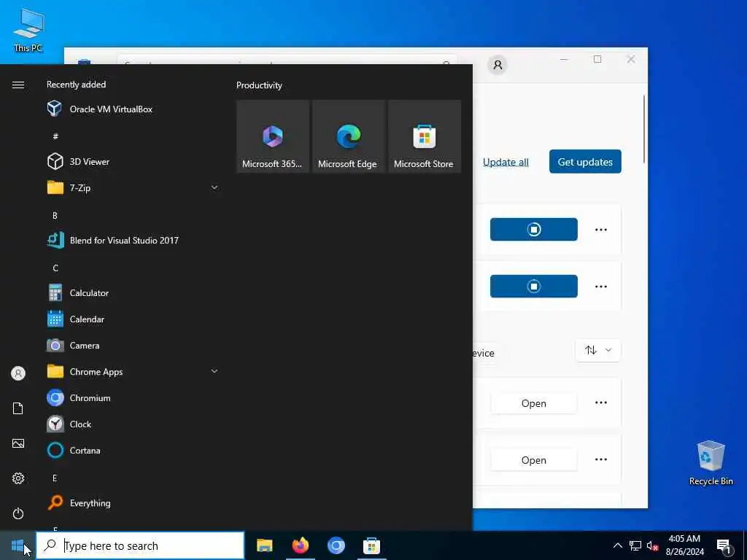Click the Power icon in Start sidebar
Image resolution: width=747 pixels, height=560 pixels.
[x=18, y=513]
